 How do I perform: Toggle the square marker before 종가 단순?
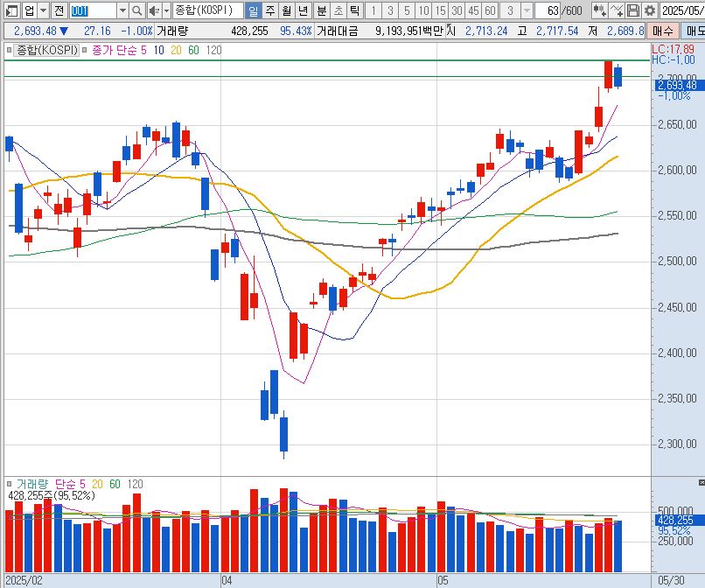tap(85, 51)
